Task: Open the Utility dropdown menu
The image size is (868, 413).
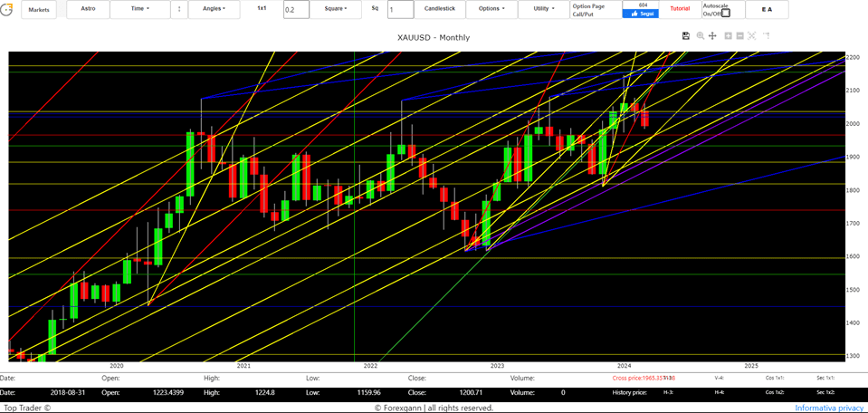Action: pyautogui.click(x=544, y=9)
